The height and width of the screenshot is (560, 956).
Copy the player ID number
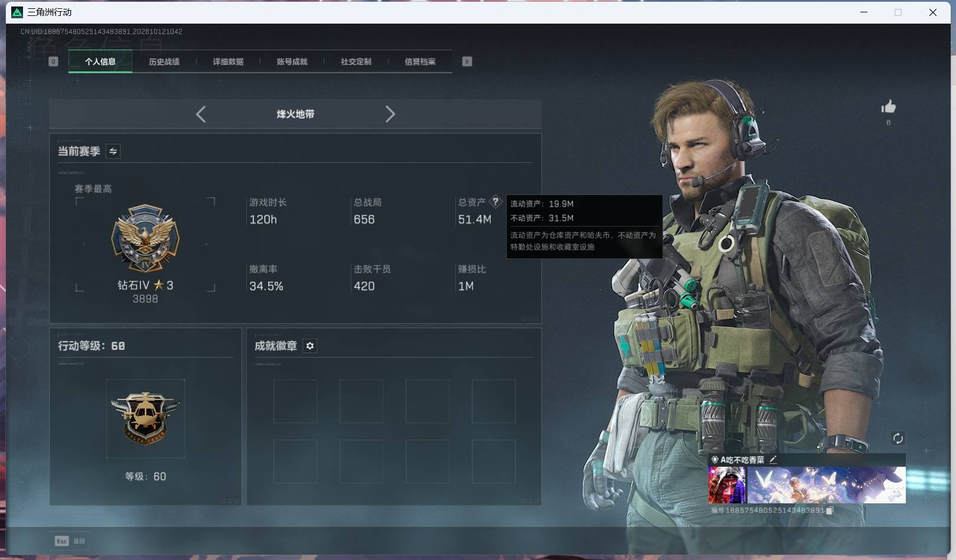coord(829,510)
